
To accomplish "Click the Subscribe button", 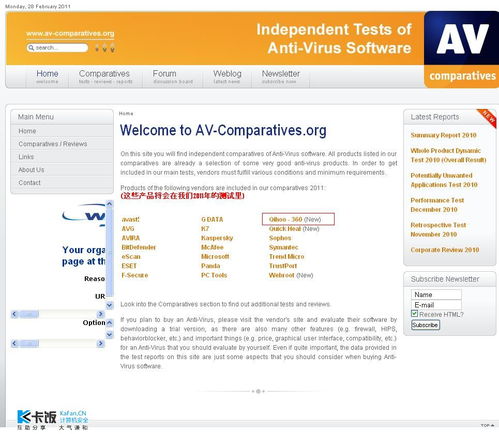I will click(425, 325).
